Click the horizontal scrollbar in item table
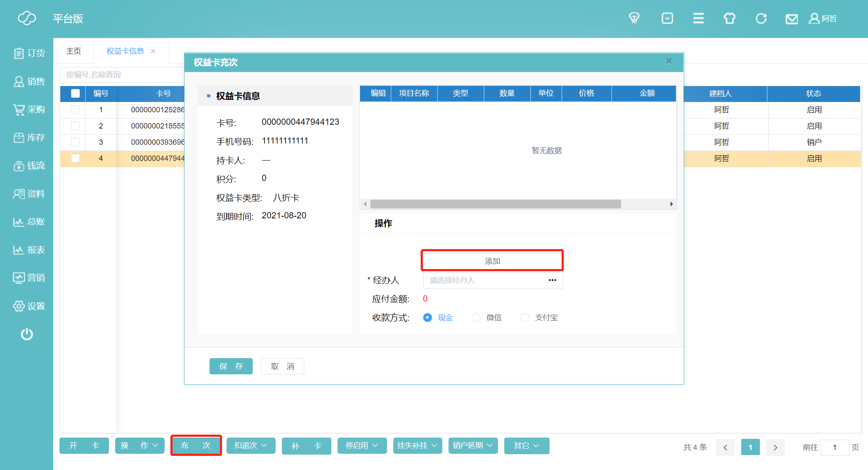The height and width of the screenshot is (470, 868). tap(495, 204)
